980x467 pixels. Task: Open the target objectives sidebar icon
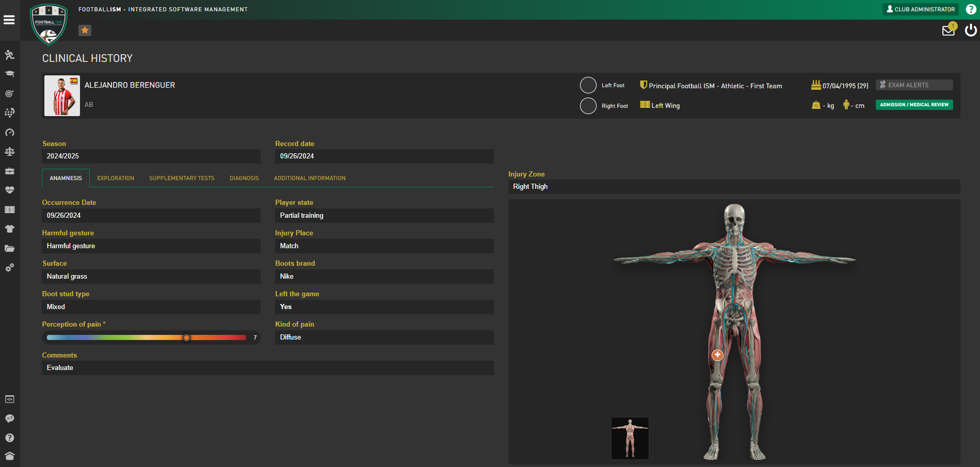[9, 93]
